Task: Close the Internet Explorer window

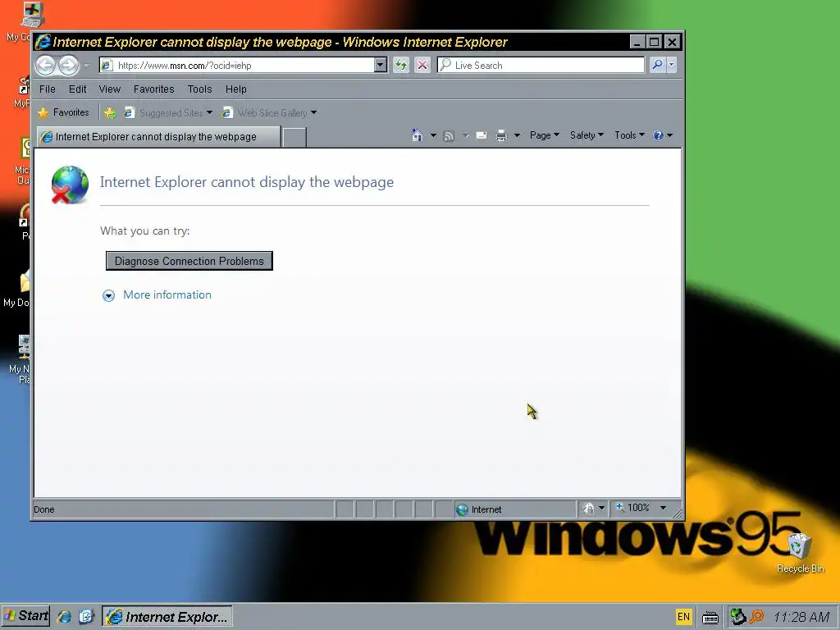Action: coord(672,42)
